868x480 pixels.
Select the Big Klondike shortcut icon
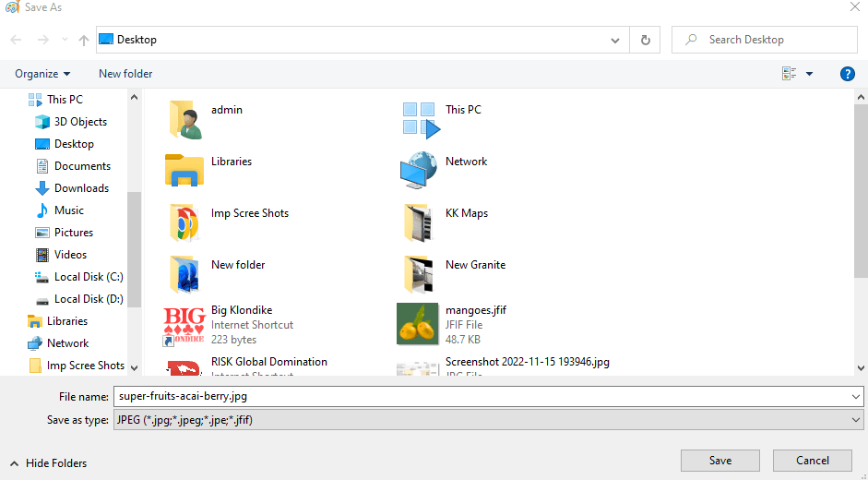click(184, 325)
